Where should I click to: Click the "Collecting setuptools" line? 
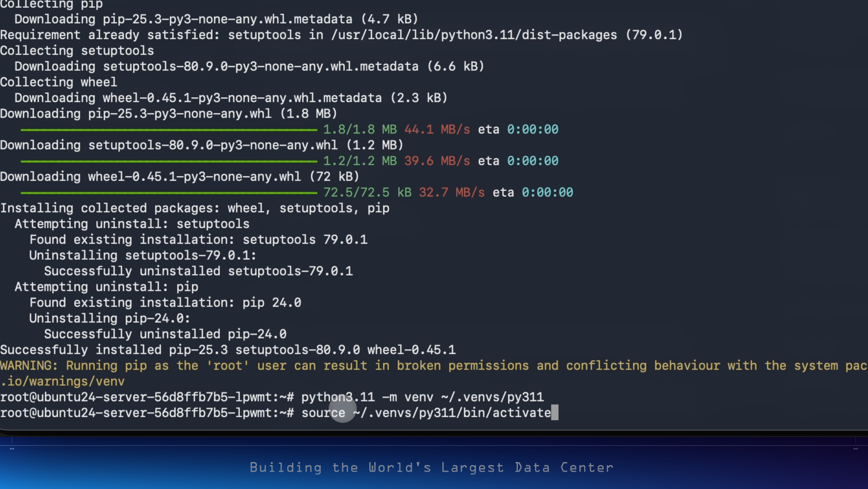(77, 51)
